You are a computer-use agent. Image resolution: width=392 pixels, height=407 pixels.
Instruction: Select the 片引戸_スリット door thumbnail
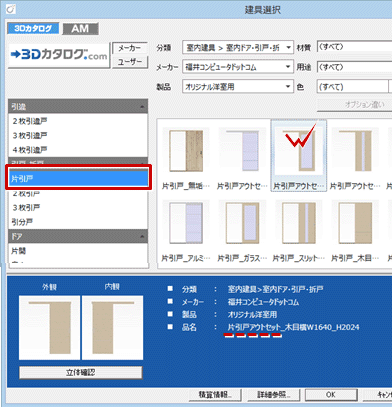[x=299, y=223]
